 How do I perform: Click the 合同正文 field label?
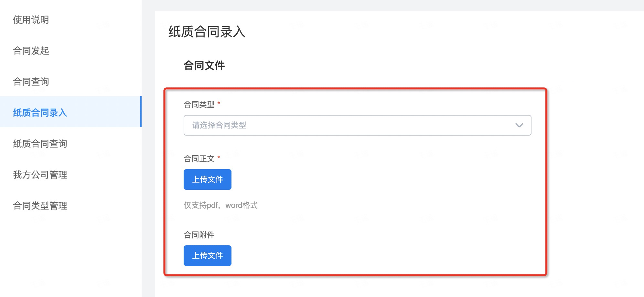[x=199, y=159]
